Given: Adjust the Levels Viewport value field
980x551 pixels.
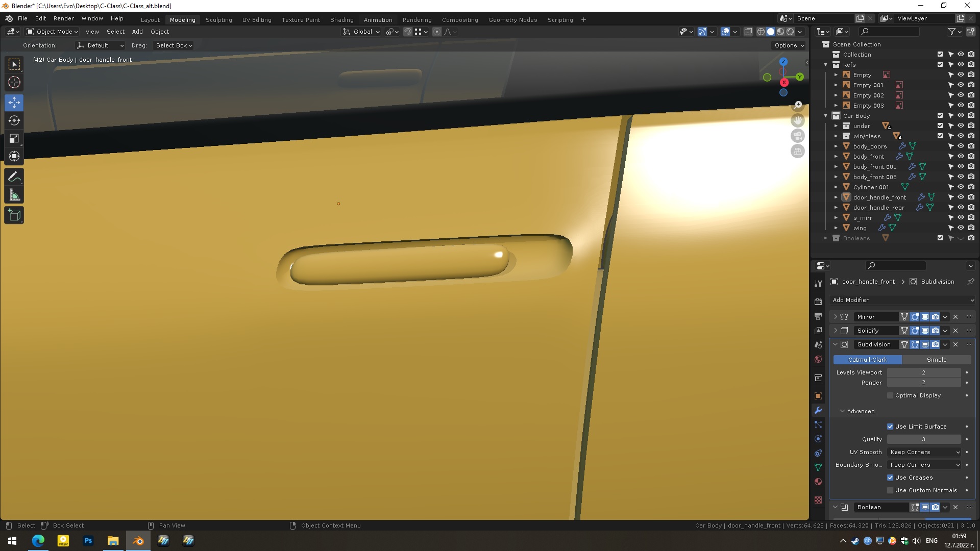Looking at the screenshot, I should point(923,372).
